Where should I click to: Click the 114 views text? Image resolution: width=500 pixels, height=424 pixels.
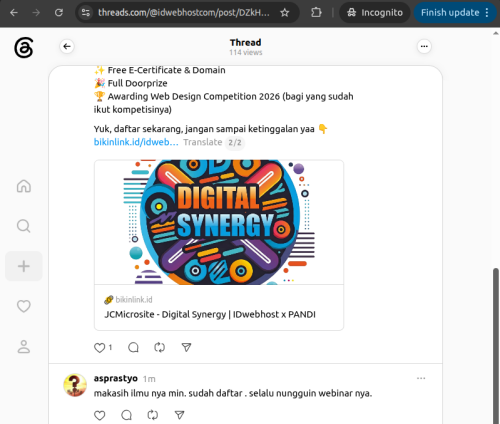pyautogui.click(x=246, y=52)
